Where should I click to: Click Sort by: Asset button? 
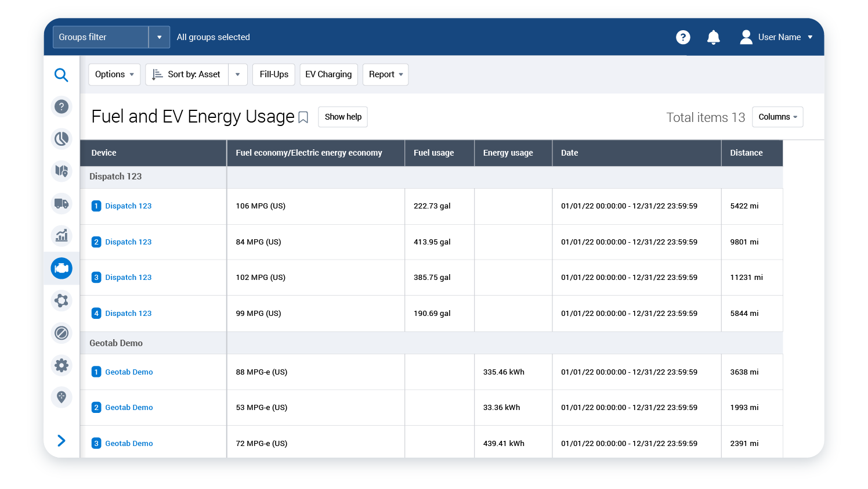[x=187, y=74]
